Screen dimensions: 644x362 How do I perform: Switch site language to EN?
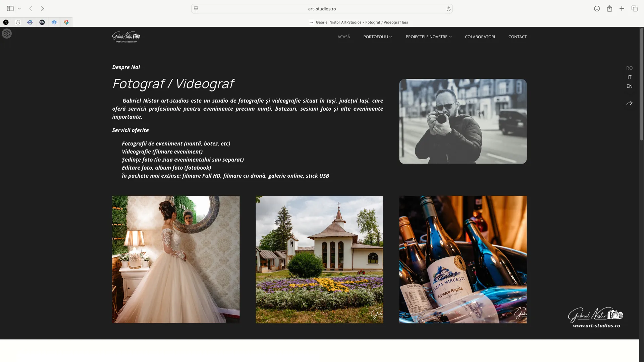tap(629, 86)
